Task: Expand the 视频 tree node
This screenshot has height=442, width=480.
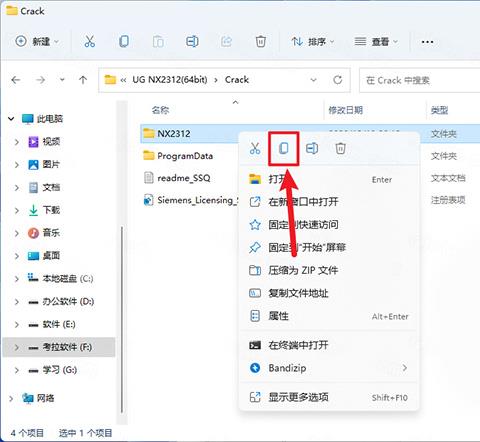Action: [17, 142]
